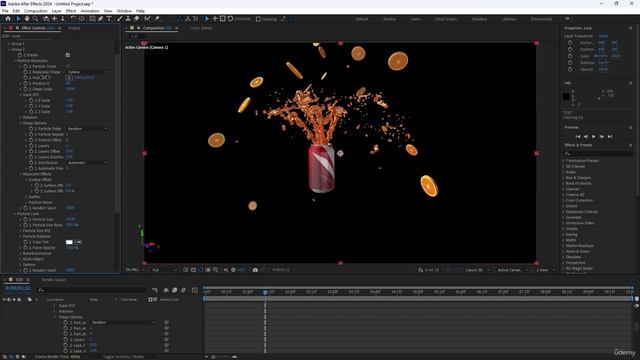Toggle stopwatch for Rotation in Properties panel

570,62
